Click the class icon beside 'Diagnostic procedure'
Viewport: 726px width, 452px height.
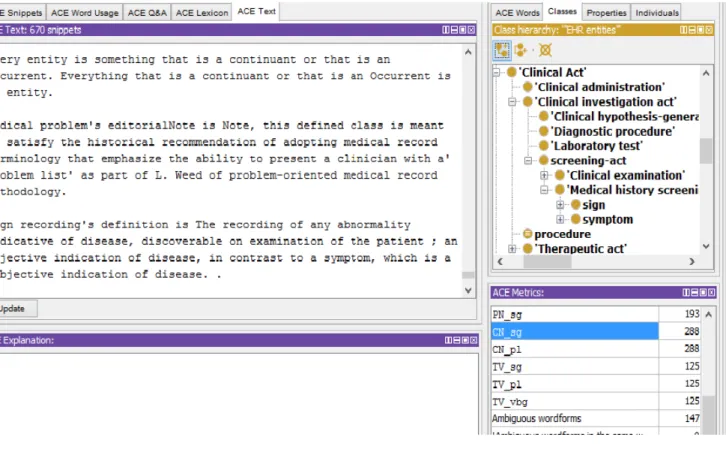tap(544, 131)
